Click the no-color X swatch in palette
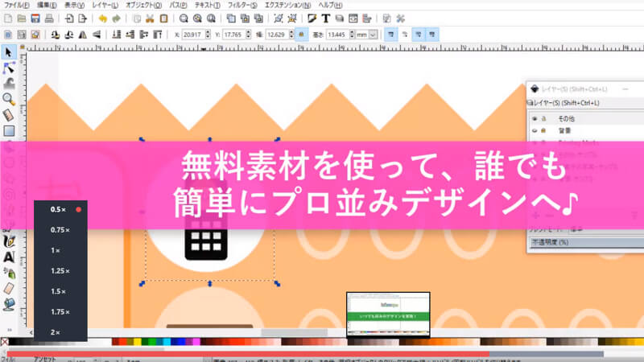The height and width of the screenshot is (362, 644). 4,341
